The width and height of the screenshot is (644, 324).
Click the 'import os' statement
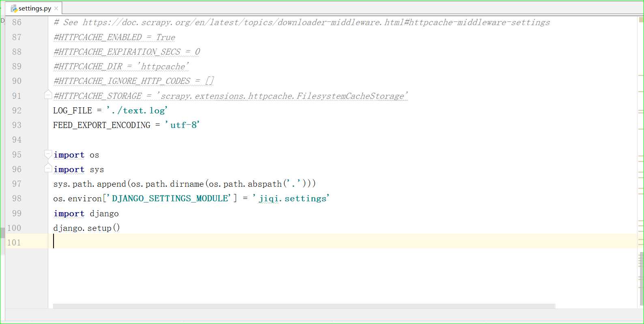[76, 155]
